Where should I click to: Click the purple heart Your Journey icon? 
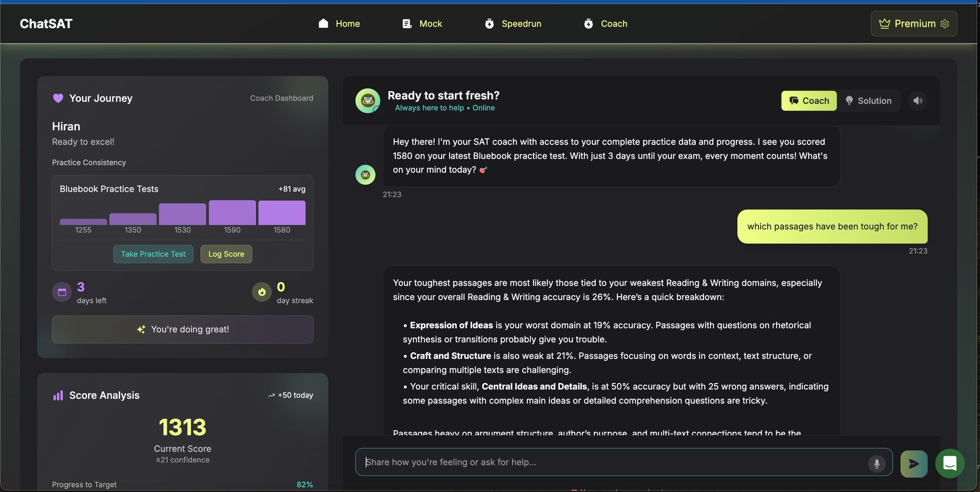(58, 98)
